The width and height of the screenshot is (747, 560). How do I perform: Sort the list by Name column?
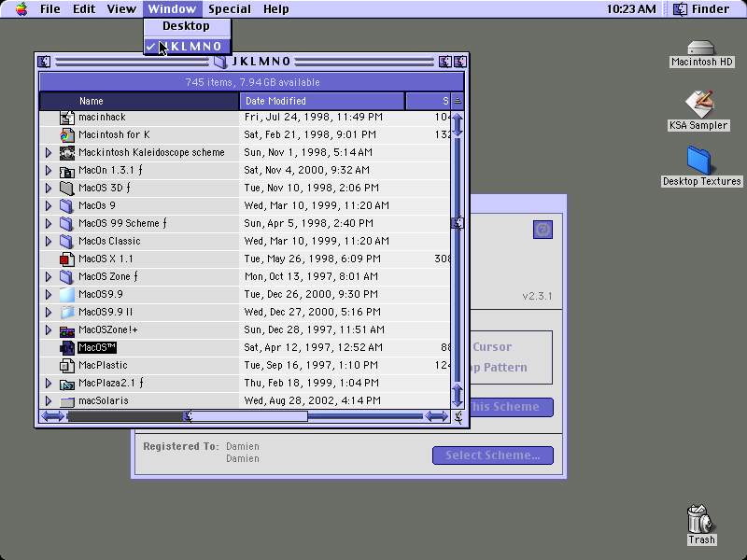coord(139,101)
